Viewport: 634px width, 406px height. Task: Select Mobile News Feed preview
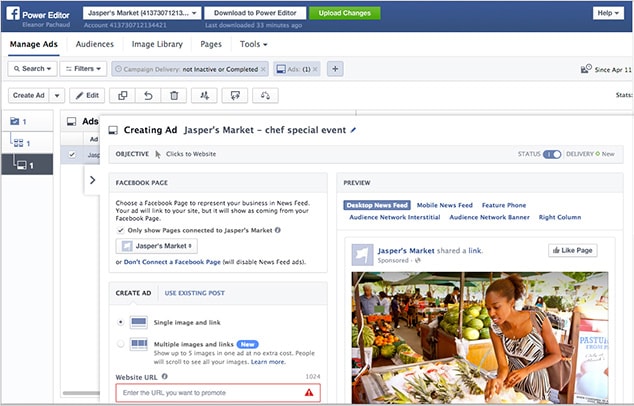444,205
